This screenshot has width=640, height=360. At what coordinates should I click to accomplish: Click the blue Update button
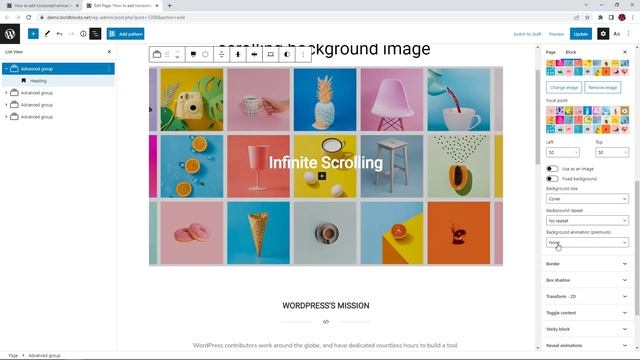point(580,34)
